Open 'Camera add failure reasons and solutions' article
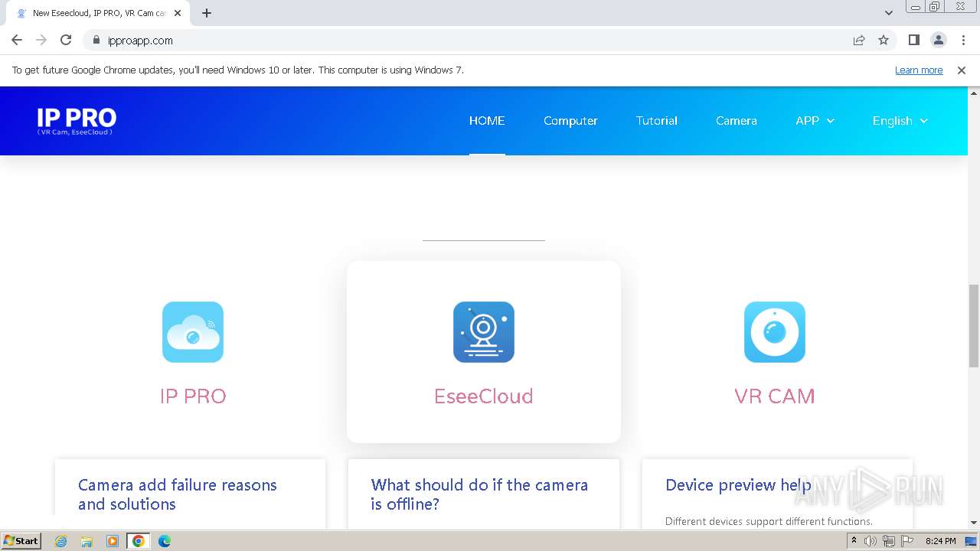The width and height of the screenshot is (980, 551). (x=178, y=494)
